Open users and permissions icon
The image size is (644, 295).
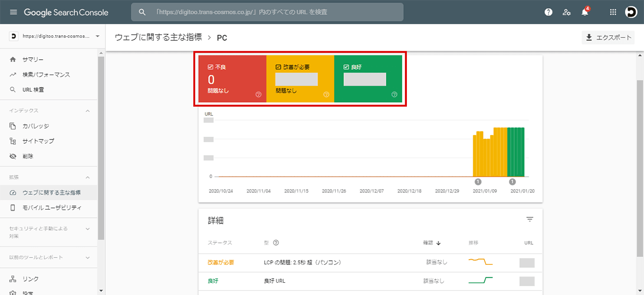(567, 12)
